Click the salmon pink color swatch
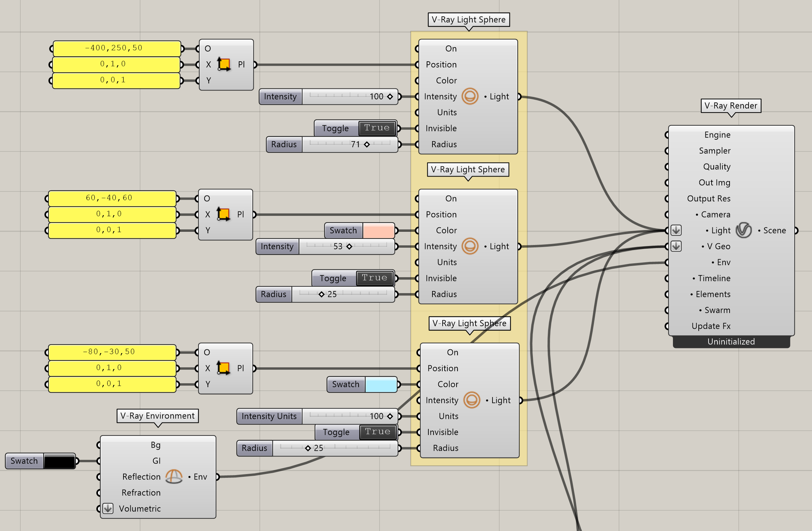Screen dimensions: 812x531 [379, 230]
